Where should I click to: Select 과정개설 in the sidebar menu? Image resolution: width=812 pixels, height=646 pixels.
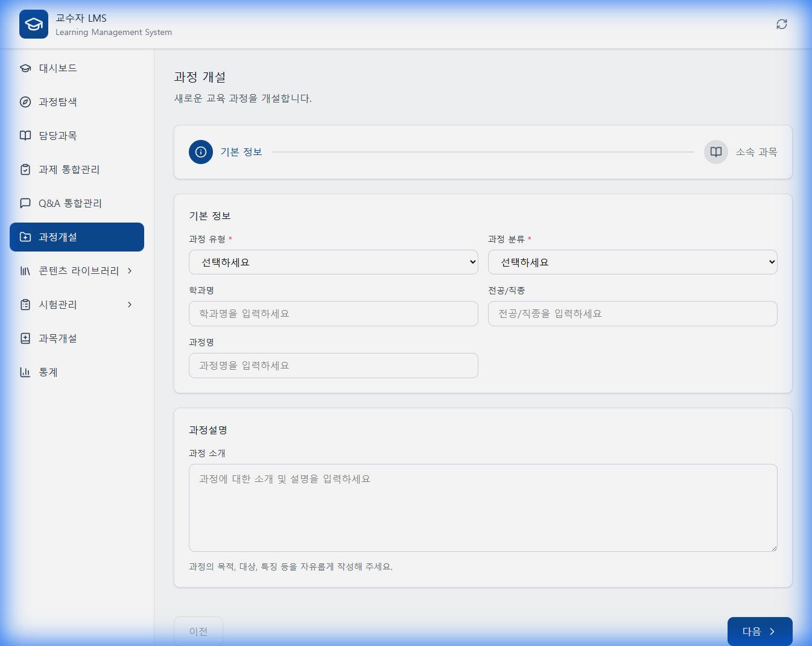(77, 237)
